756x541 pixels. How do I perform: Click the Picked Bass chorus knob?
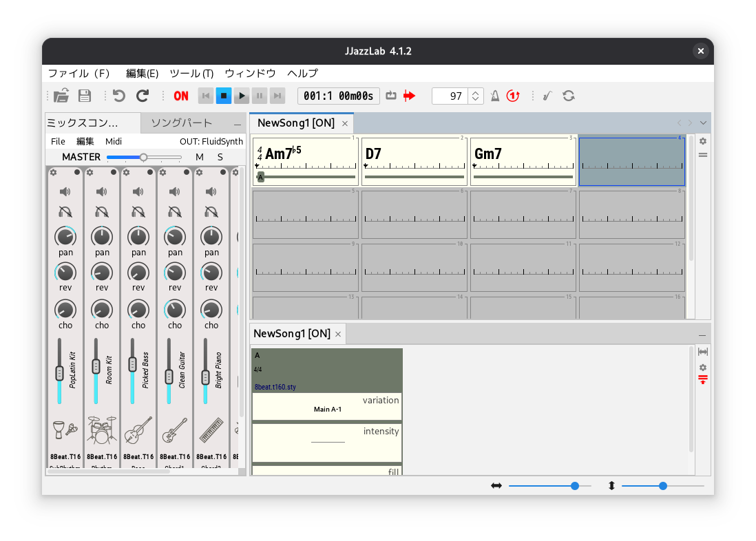pos(138,310)
